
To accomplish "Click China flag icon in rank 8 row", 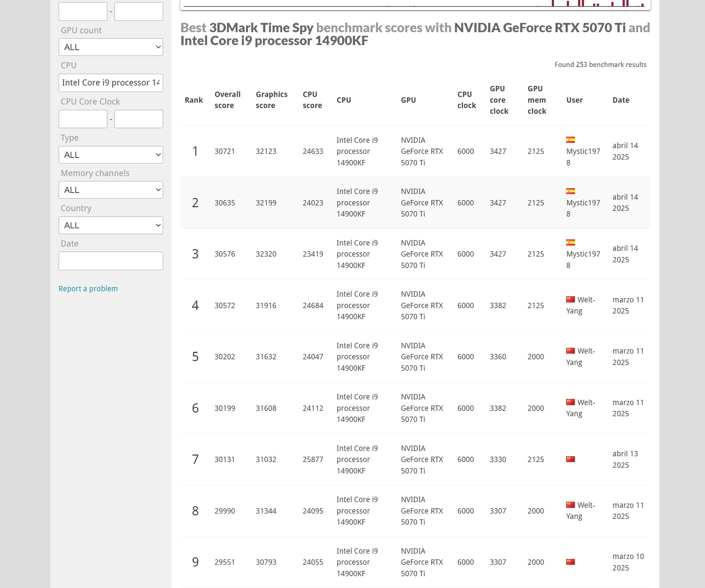I will 571,505.
